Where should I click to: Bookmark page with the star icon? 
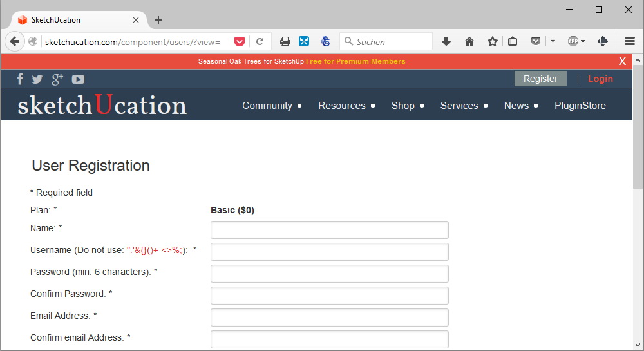coord(493,41)
